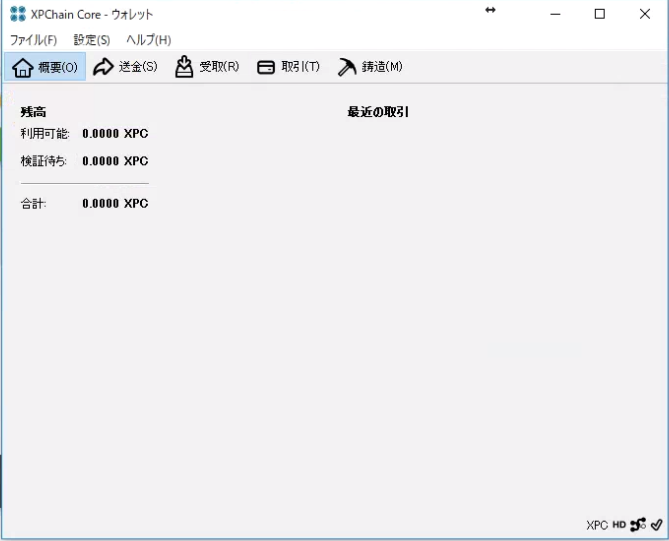Viewport: 669px width, 541px height.
Task: Click the HD wallet status icon
Action: point(619,525)
